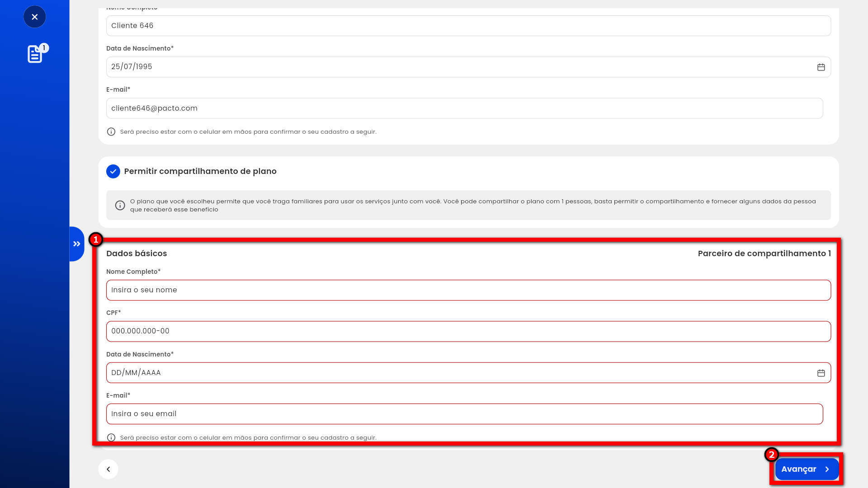Toggle Permitir compartilhamento de plano checkbox
868x488 pixels.
tap(113, 171)
